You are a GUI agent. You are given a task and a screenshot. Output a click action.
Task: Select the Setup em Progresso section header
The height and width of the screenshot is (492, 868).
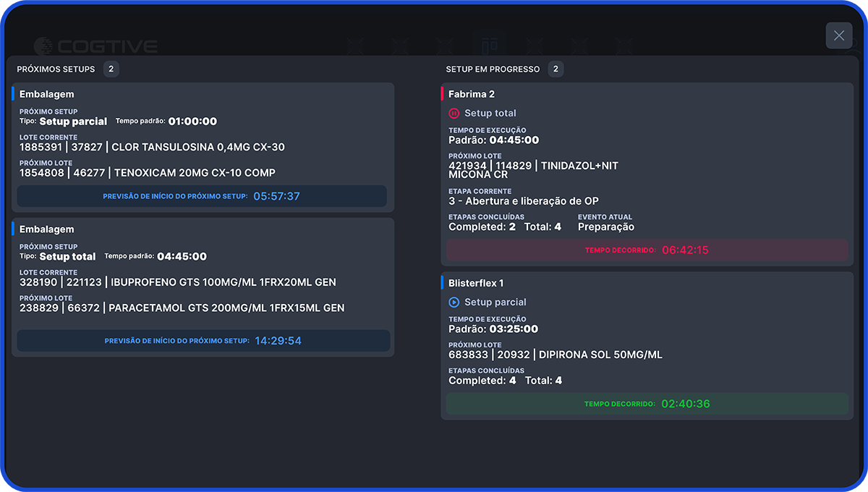(x=493, y=69)
